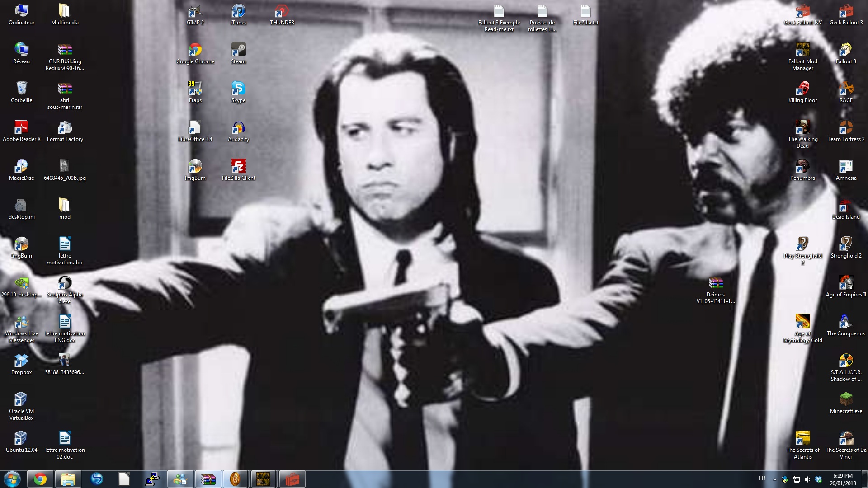The height and width of the screenshot is (488, 868).
Task: Open the FR input language indicator
Action: click(762, 478)
